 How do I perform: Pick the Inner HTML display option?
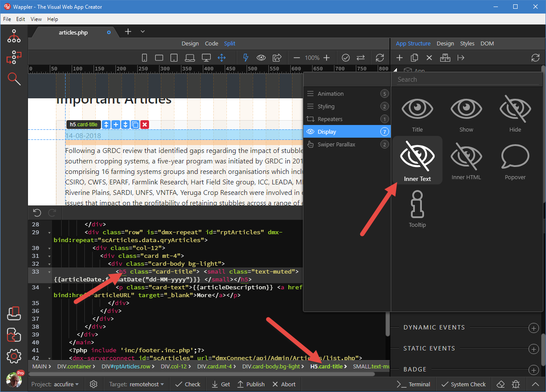(466, 160)
